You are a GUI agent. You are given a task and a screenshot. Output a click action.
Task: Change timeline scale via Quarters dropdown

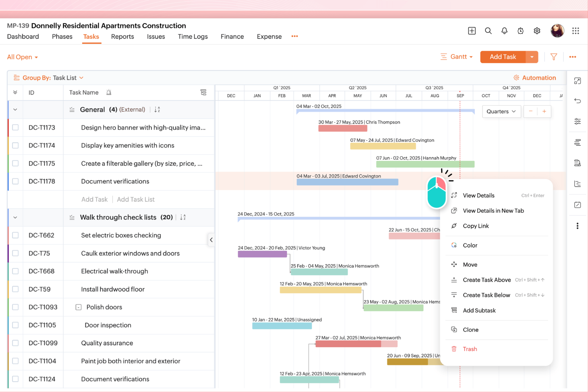(x=501, y=112)
